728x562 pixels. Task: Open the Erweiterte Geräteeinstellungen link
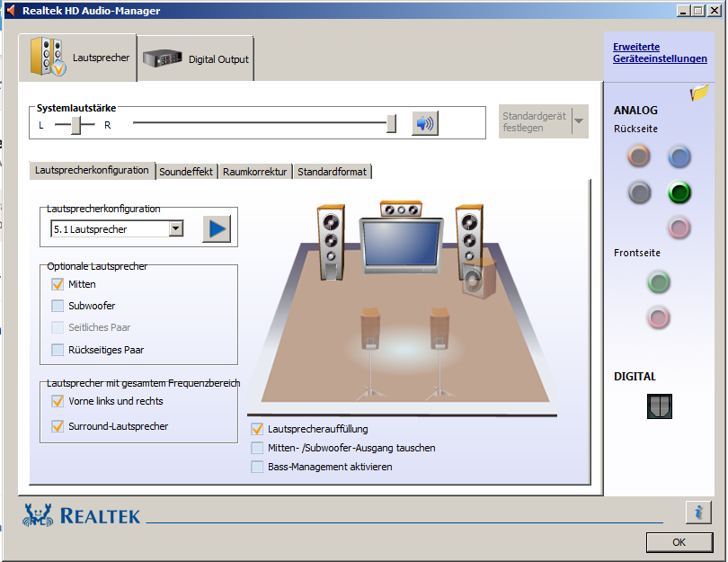click(659, 52)
